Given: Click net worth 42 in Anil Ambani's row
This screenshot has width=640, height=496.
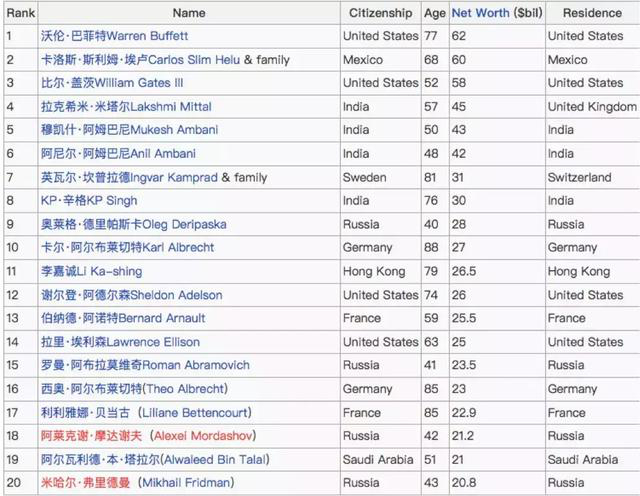Looking at the screenshot, I should (x=458, y=153).
